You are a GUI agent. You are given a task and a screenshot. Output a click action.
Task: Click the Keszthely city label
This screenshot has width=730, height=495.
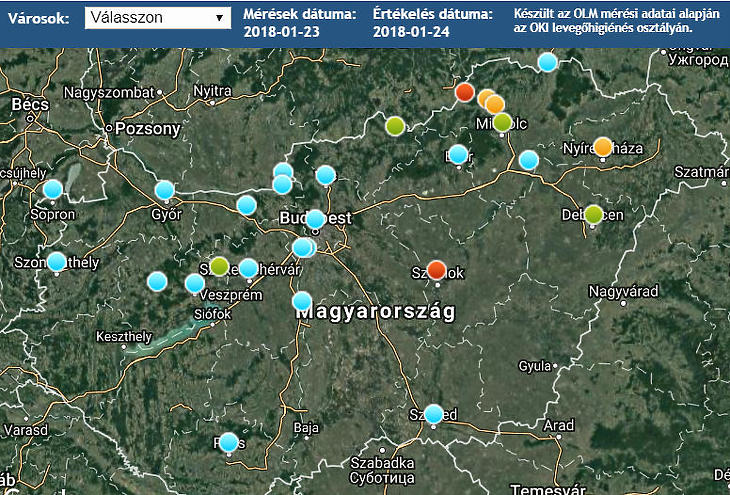[x=124, y=337]
